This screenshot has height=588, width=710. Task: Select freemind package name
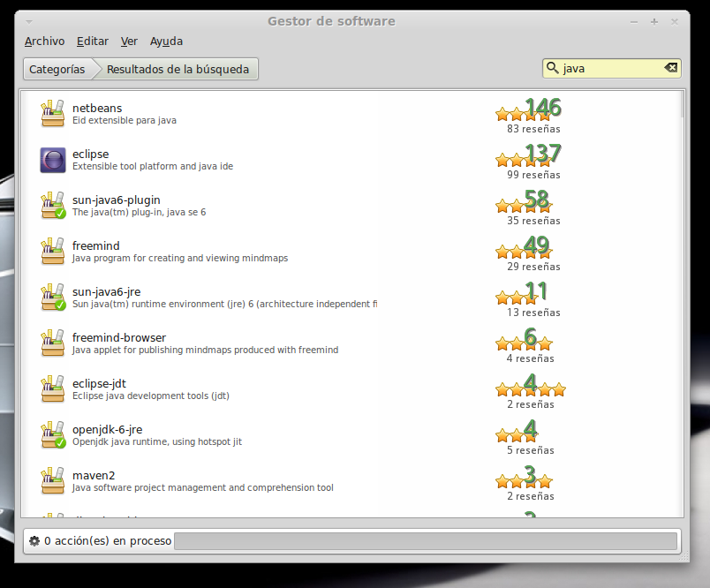[96, 245]
